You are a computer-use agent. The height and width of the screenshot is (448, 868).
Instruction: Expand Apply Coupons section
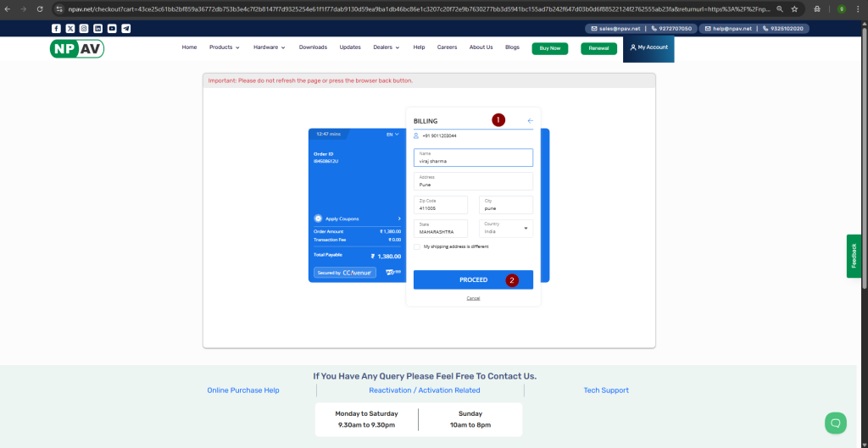point(356,218)
